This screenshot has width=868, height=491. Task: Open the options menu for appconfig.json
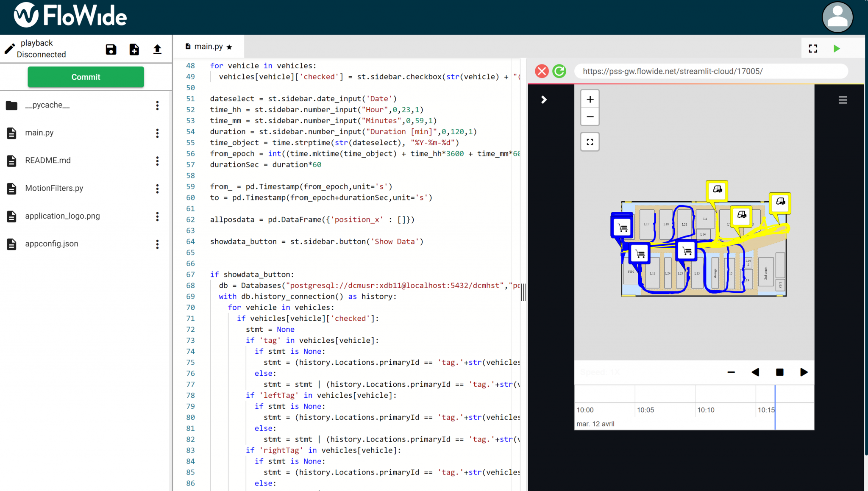(157, 244)
